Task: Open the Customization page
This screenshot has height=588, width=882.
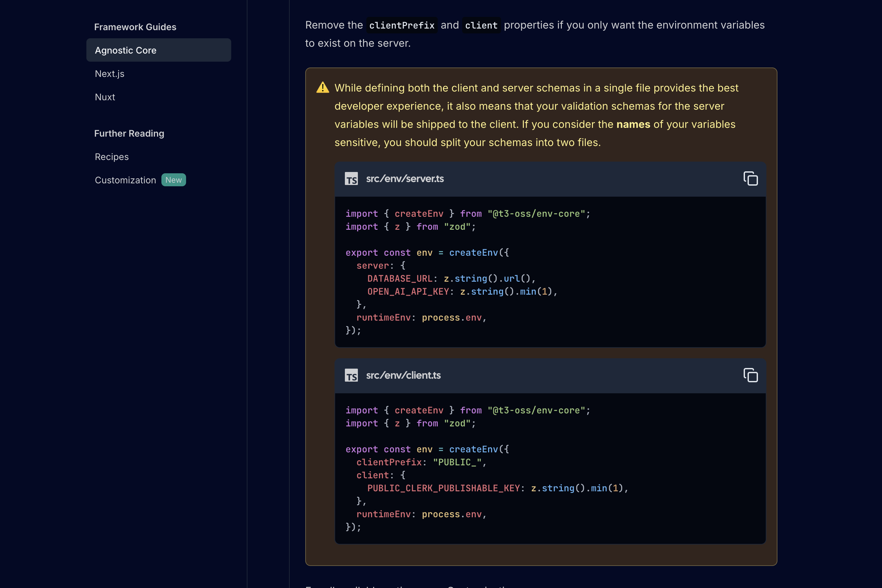Action: point(125,180)
